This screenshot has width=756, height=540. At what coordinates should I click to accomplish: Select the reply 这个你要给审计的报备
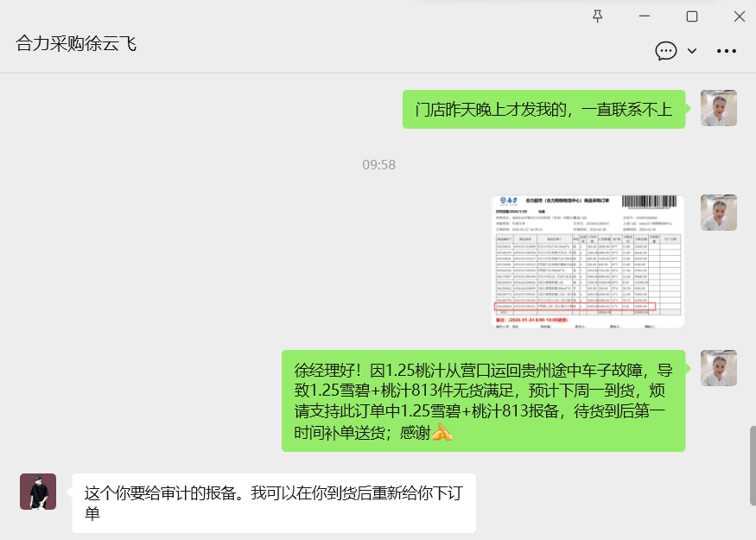pos(273,503)
